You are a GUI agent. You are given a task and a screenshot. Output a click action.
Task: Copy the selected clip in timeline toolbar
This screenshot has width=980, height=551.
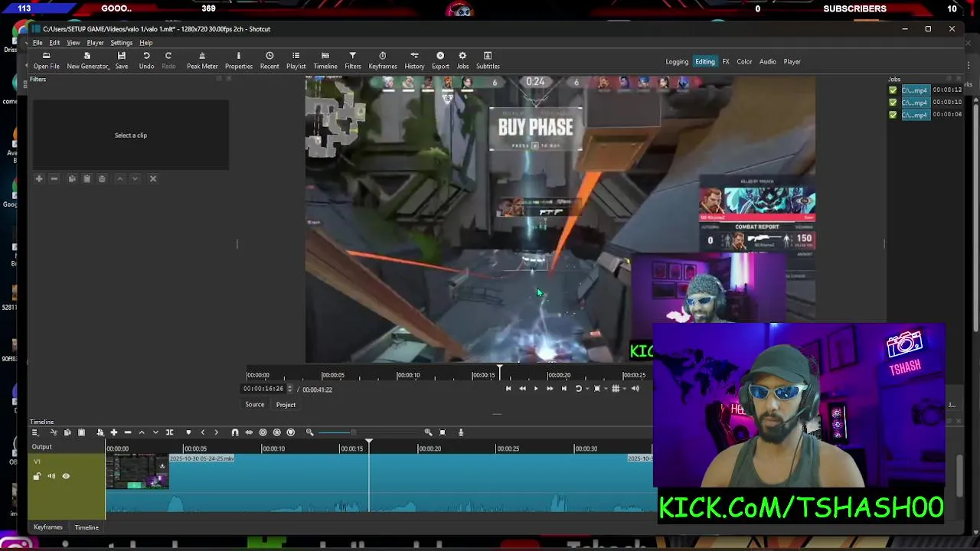click(67, 432)
